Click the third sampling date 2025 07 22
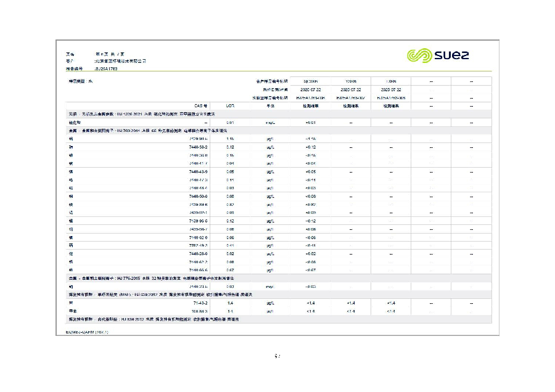Image resolution: width=555 pixels, height=392 pixels. (391, 90)
